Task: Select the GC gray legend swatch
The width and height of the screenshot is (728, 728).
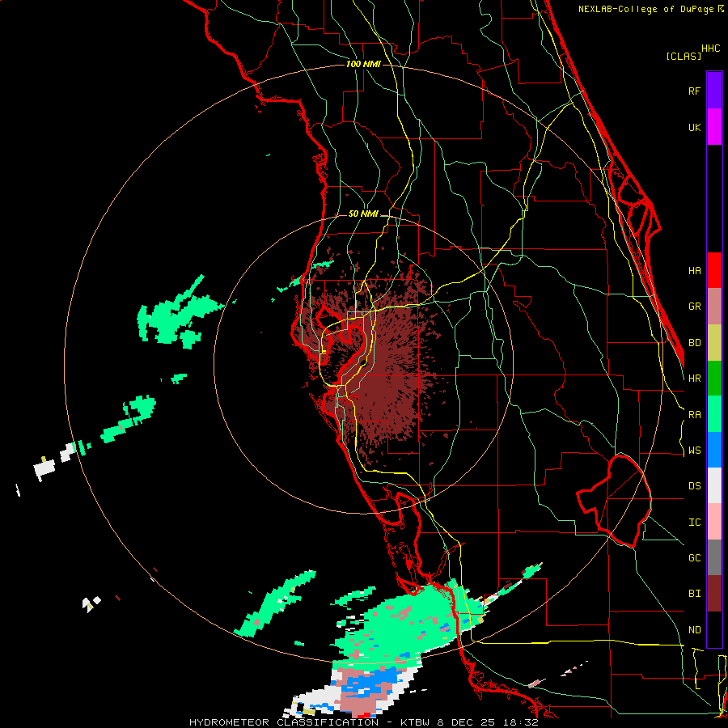Action: point(714,557)
